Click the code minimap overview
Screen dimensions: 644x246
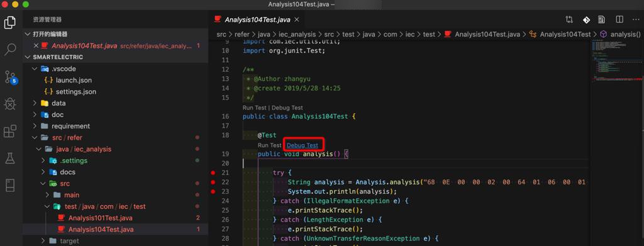[x=618, y=61]
